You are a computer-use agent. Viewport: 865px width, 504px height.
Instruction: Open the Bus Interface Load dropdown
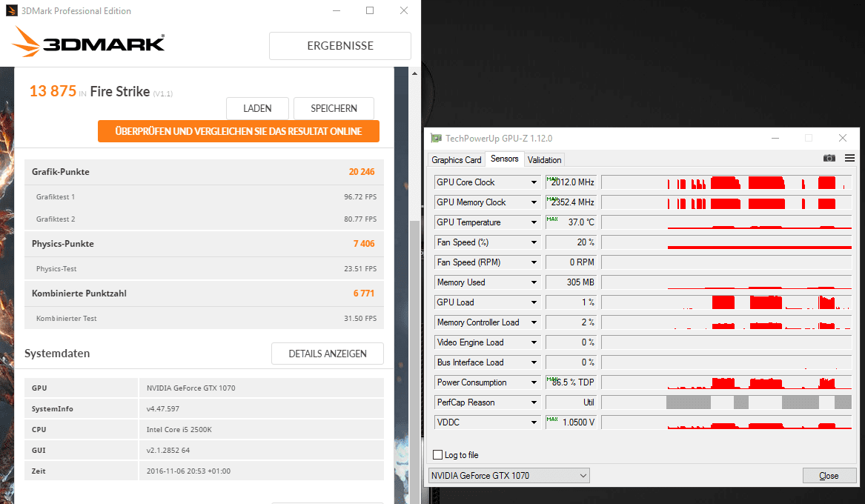coord(534,362)
